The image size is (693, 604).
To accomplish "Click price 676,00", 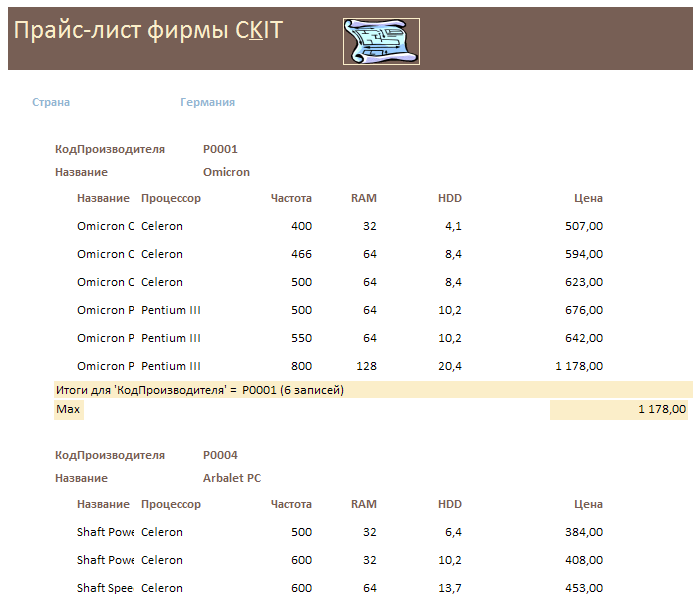I will [x=584, y=310].
